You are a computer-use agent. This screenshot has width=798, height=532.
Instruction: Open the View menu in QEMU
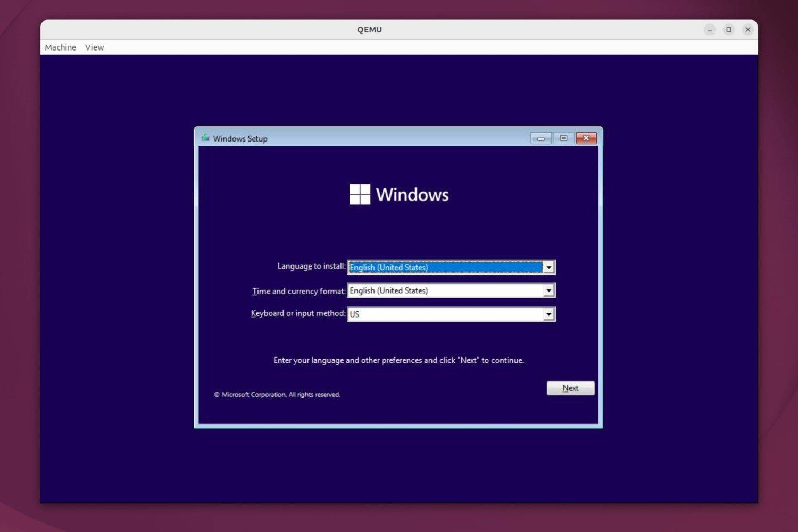(94, 47)
